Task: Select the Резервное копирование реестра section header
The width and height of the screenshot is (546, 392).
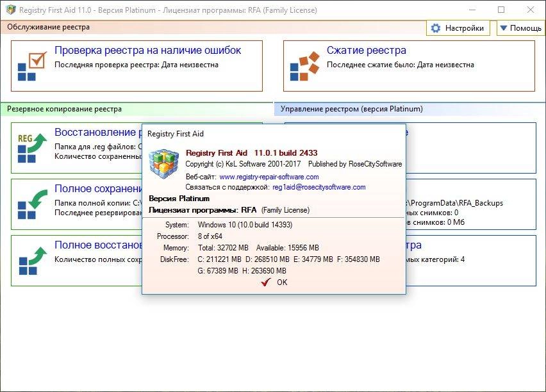Action: [65, 109]
